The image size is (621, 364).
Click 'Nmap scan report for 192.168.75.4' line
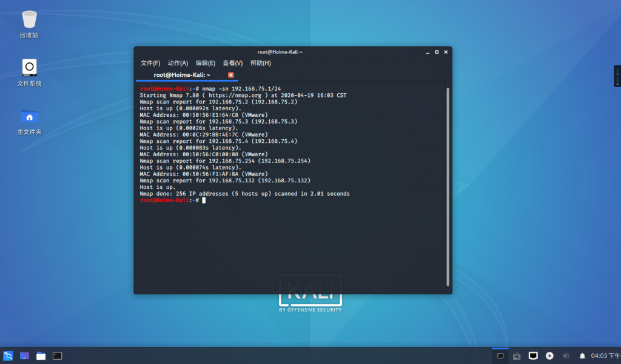pyautogui.click(x=218, y=141)
